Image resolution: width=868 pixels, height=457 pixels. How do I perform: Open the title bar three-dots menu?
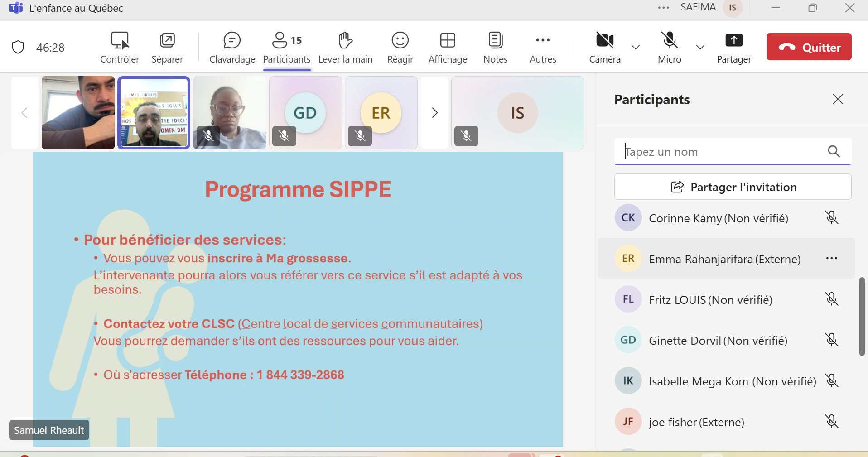click(664, 8)
